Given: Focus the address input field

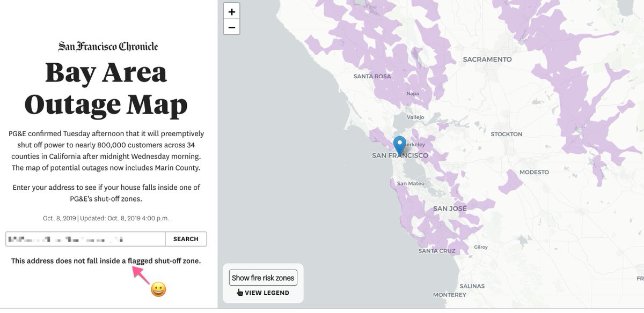Looking at the screenshot, I should point(85,239).
